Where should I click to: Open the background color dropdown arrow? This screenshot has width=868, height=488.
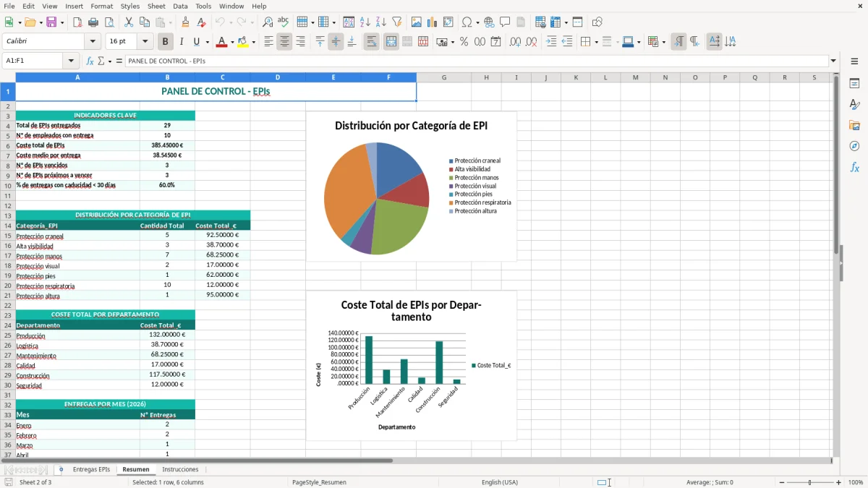pos(253,42)
